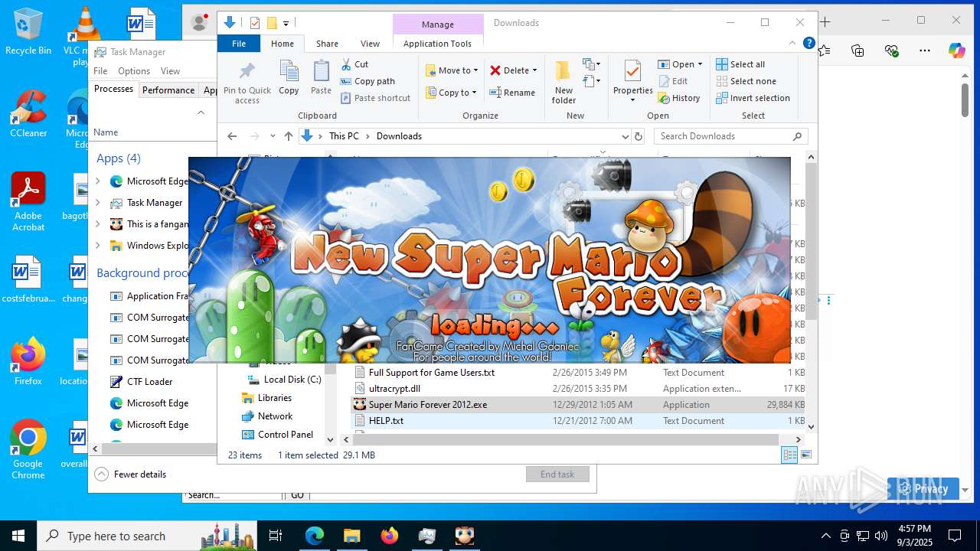Screen dimensions: 980x551
Task: Click the Manage contextual tab
Action: coord(438,24)
